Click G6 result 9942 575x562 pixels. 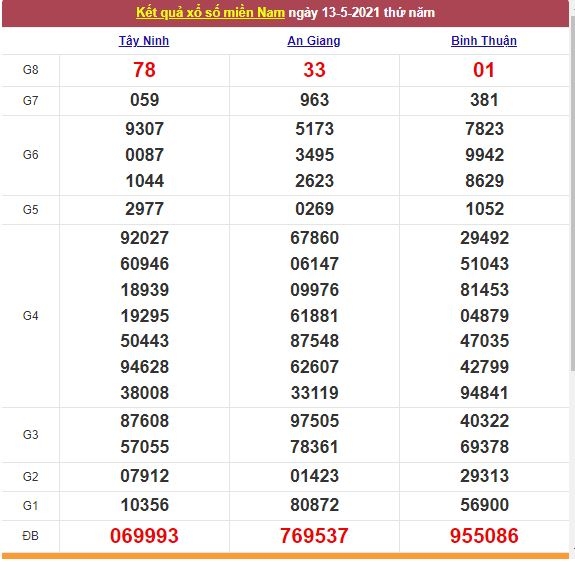(484, 155)
